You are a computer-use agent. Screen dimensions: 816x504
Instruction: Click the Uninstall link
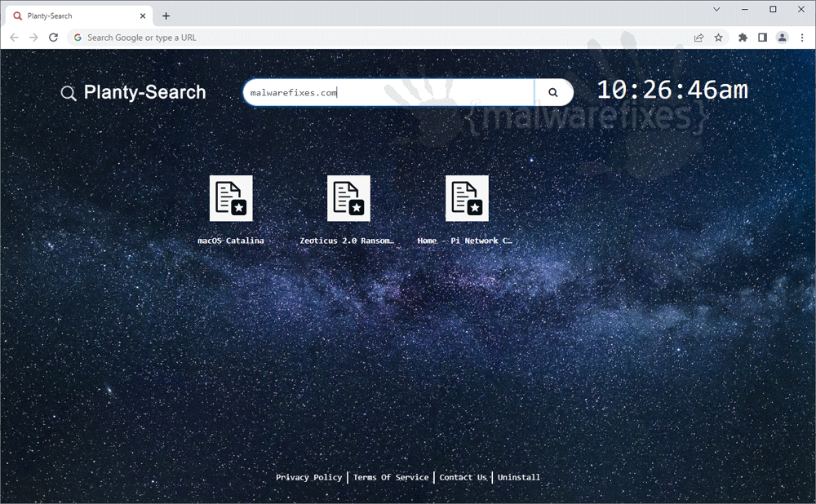tap(519, 477)
